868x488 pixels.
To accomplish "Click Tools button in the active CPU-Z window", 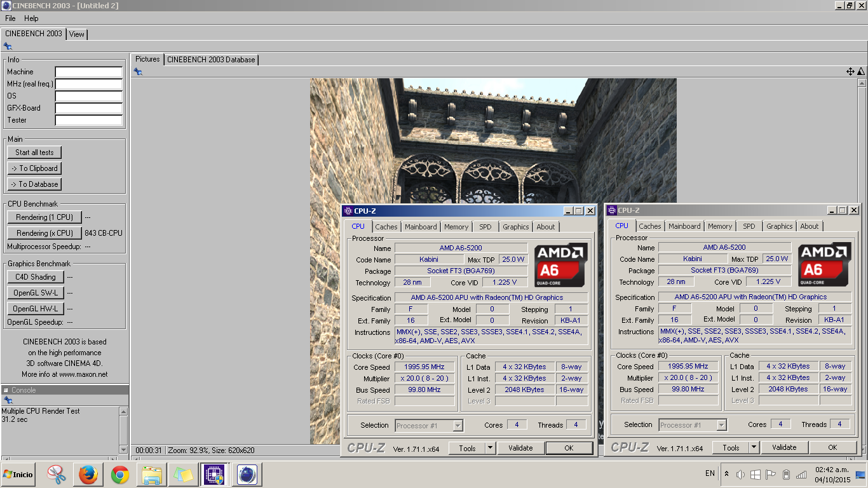I will pyautogui.click(x=467, y=448).
